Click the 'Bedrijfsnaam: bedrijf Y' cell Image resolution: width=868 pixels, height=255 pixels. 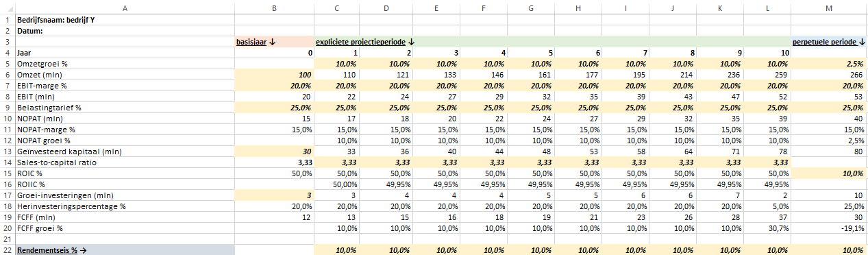(x=125, y=20)
